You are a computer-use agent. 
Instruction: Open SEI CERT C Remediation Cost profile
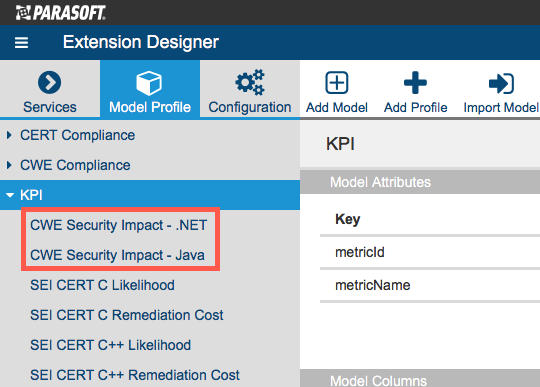127,315
